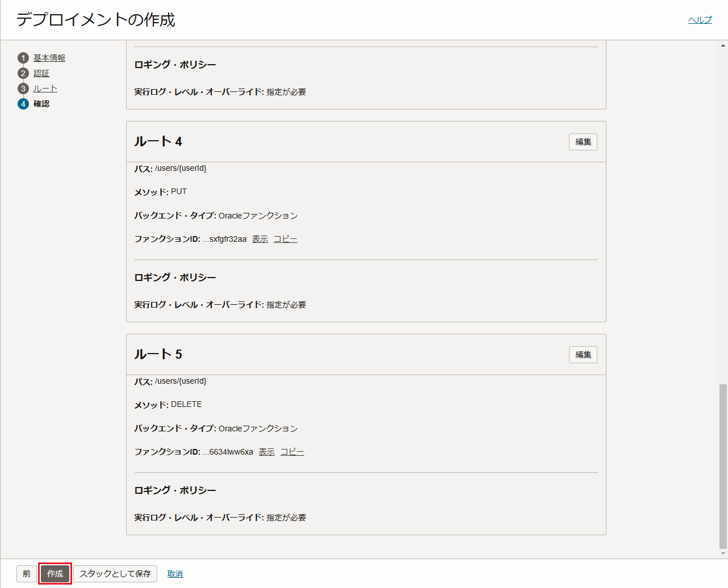Click the 取消 (Cancel) link
The height and width of the screenshot is (588, 728).
(175, 574)
